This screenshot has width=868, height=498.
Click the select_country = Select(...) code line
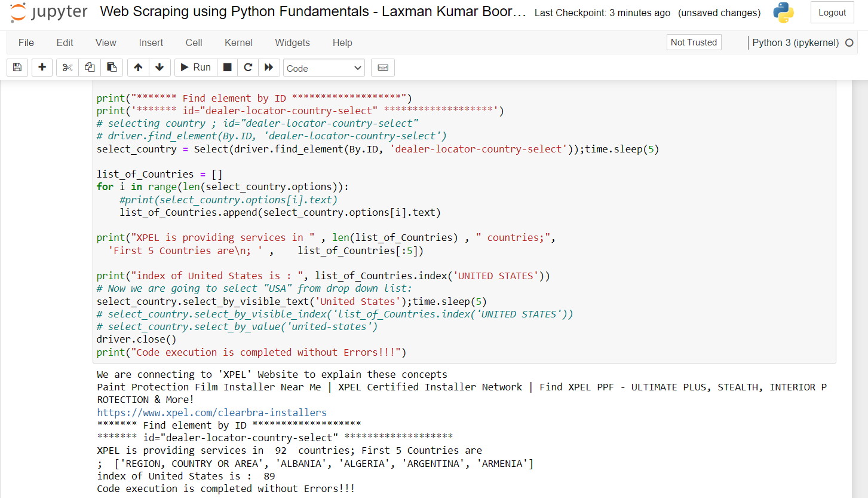[x=378, y=149]
